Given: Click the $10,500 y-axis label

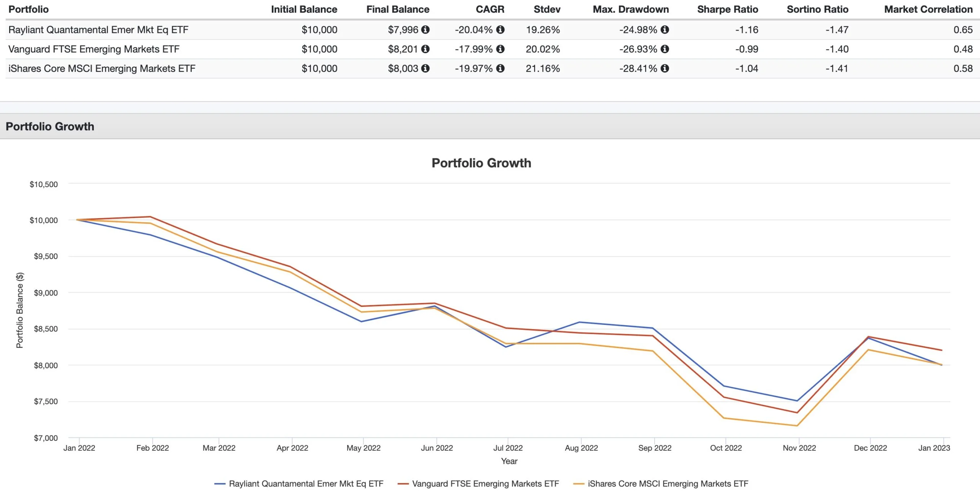Looking at the screenshot, I should click(x=44, y=184).
